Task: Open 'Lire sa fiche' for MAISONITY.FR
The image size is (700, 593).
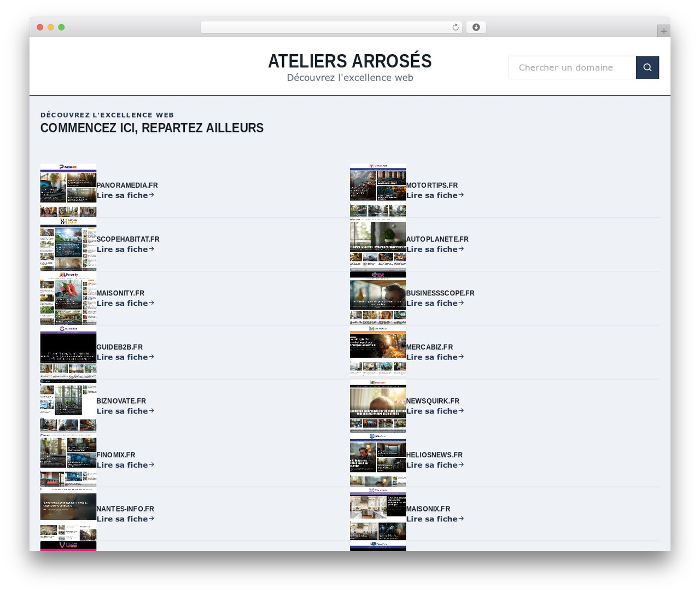Action: pos(125,303)
